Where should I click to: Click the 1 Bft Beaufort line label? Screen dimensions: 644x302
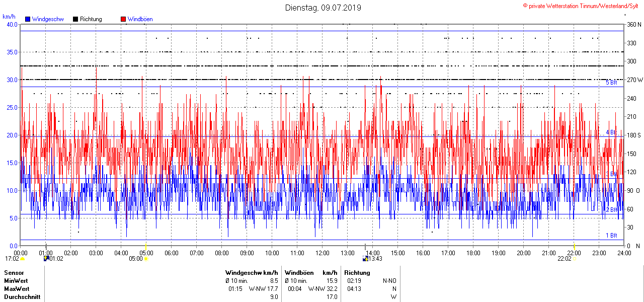click(x=611, y=236)
